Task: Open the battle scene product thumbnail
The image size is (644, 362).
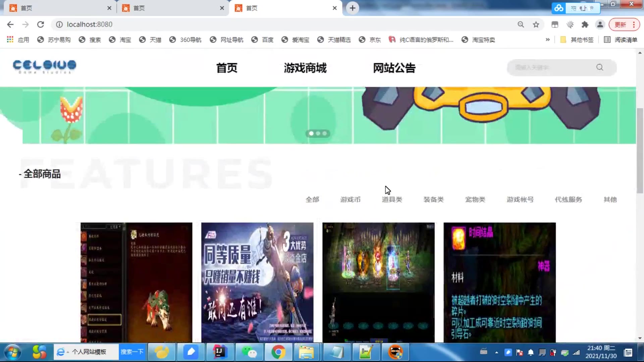Action: [378, 282]
